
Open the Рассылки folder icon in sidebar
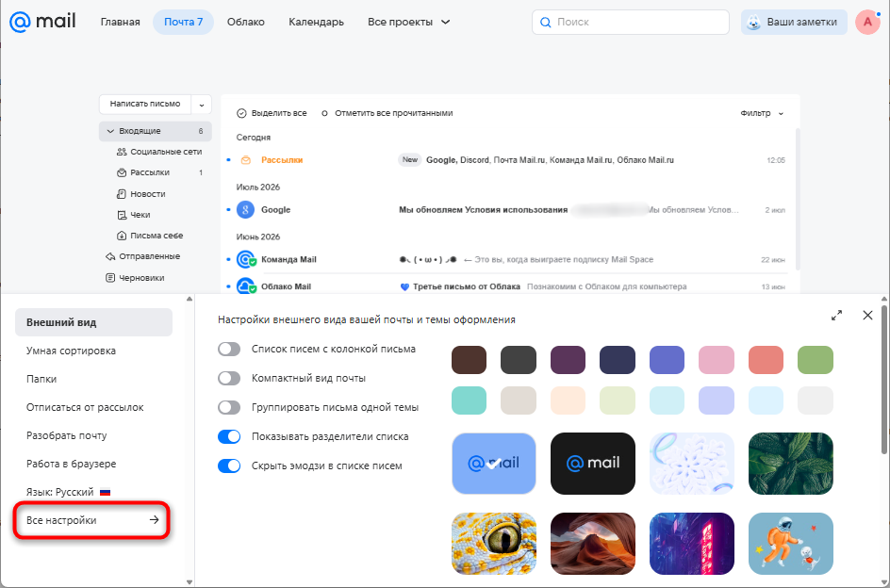[x=121, y=172]
